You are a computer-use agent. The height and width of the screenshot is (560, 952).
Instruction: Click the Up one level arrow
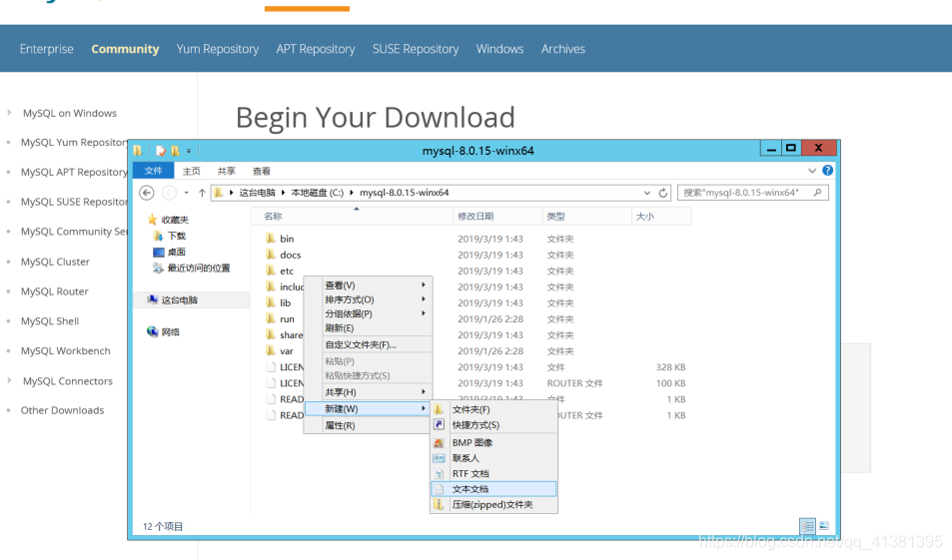click(202, 193)
